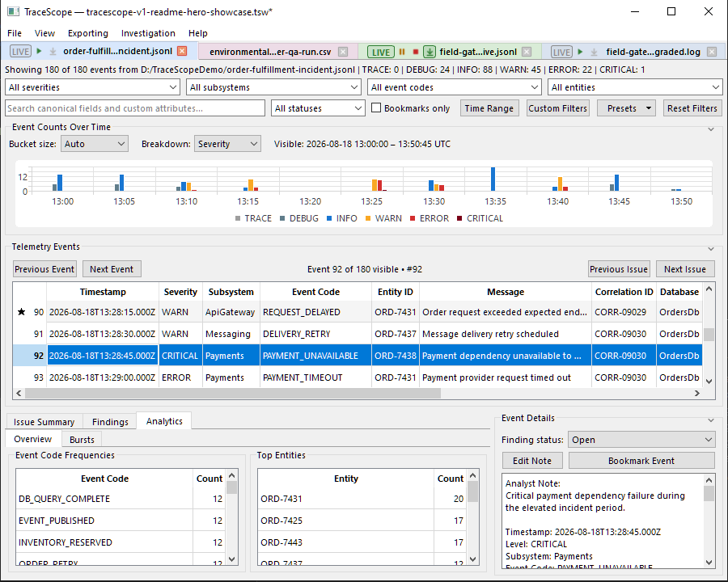Close the field-gate graded.log tab
The height and width of the screenshot is (582, 728).
[x=712, y=52]
